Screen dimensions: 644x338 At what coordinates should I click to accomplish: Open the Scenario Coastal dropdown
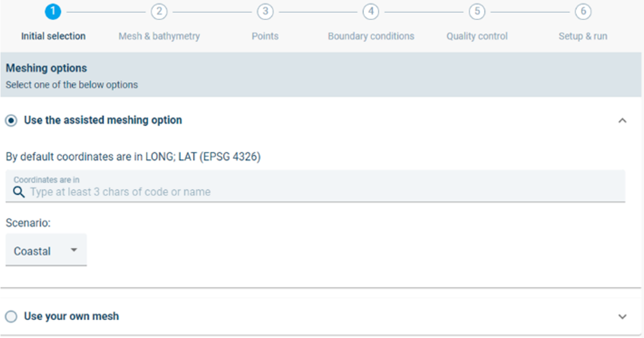click(46, 251)
